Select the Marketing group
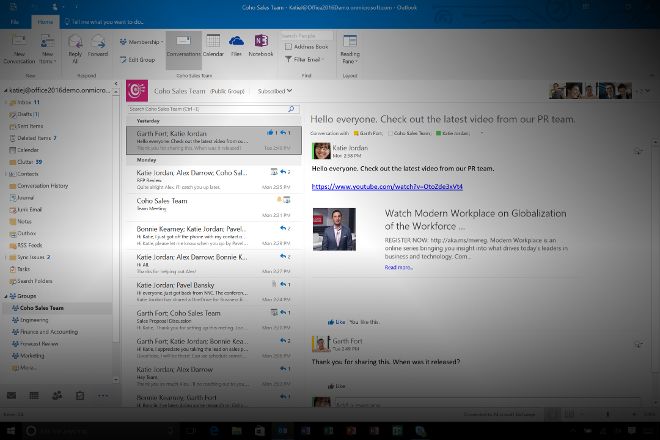The height and width of the screenshot is (440, 660). (x=28, y=356)
